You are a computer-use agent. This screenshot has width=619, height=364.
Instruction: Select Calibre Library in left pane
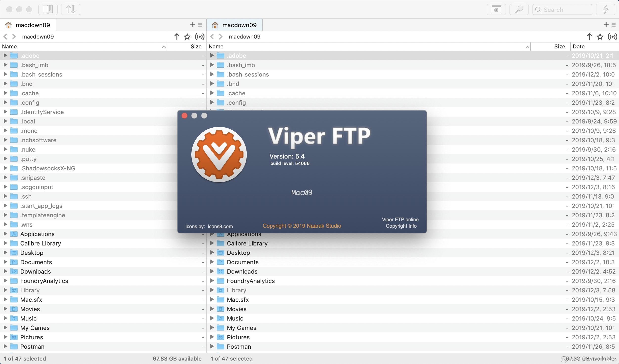41,243
